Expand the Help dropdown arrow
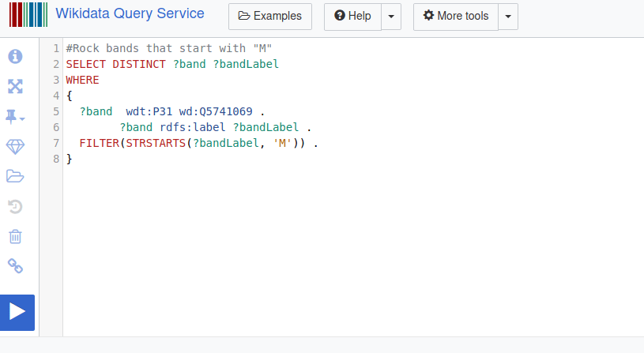 [x=391, y=16]
